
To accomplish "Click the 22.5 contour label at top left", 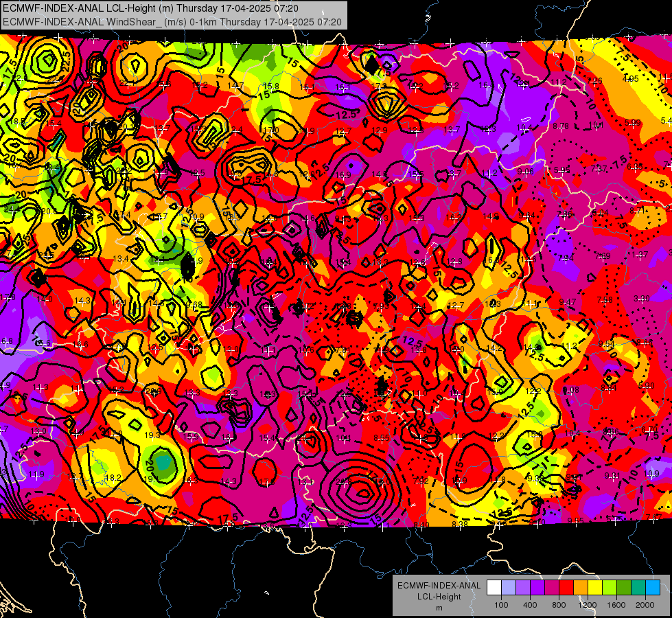I will tap(66, 61).
